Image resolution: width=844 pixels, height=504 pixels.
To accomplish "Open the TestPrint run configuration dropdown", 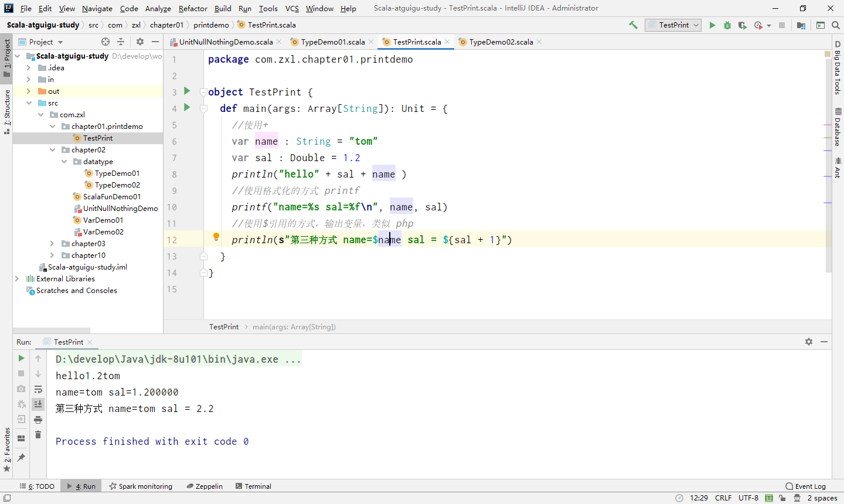I will click(x=673, y=25).
